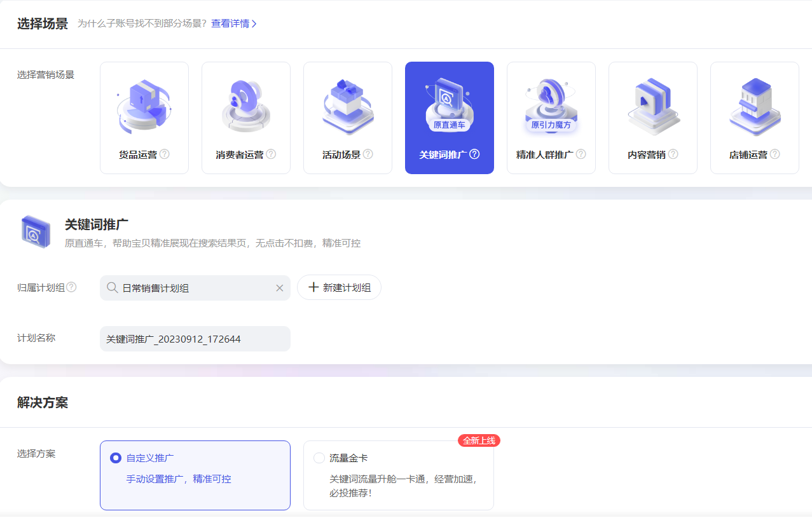Click chevron arrow after 查看详情
The image size is (812, 518).
pyautogui.click(x=254, y=24)
